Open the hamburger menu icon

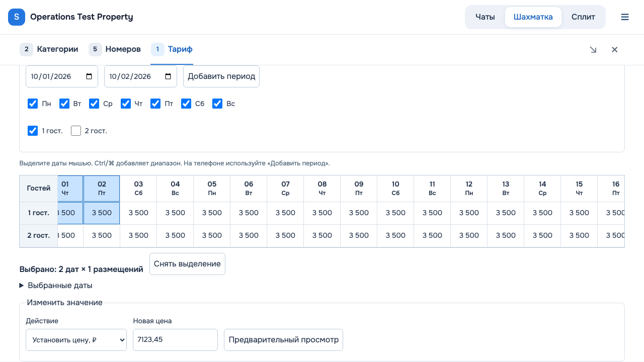tap(625, 17)
